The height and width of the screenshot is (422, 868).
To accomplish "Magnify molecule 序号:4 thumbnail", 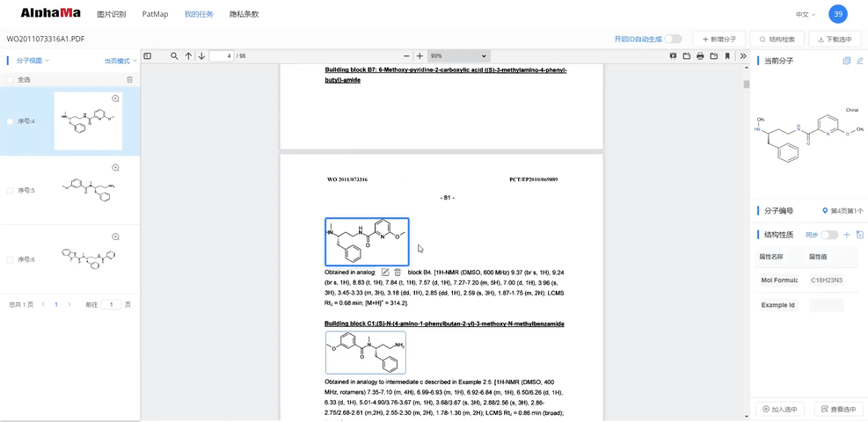I will [116, 98].
